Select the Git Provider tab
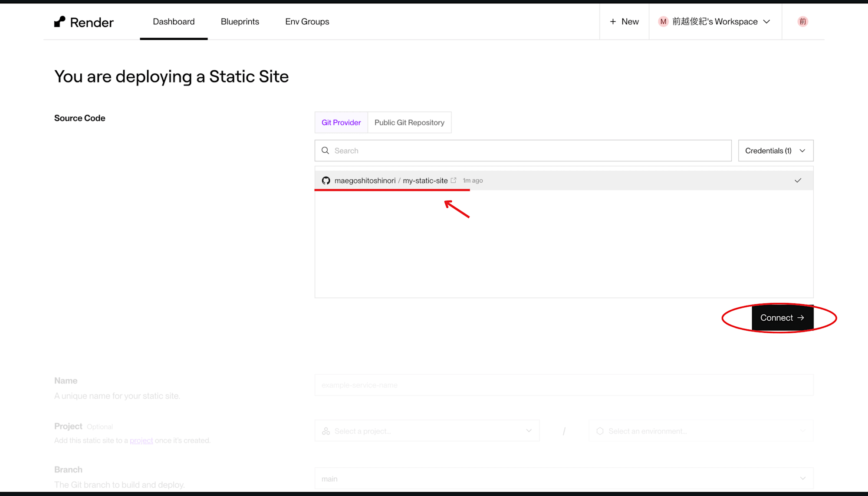868x496 pixels. point(341,122)
